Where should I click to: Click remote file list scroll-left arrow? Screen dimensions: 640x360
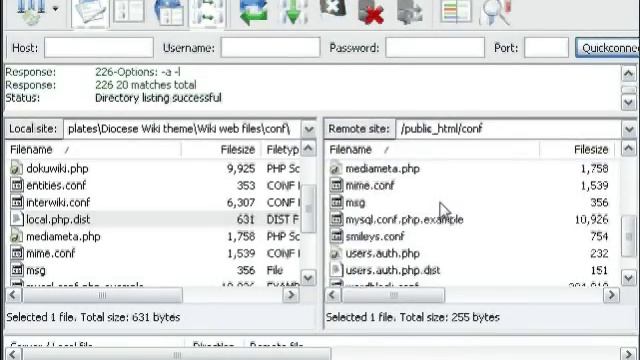click(332, 295)
